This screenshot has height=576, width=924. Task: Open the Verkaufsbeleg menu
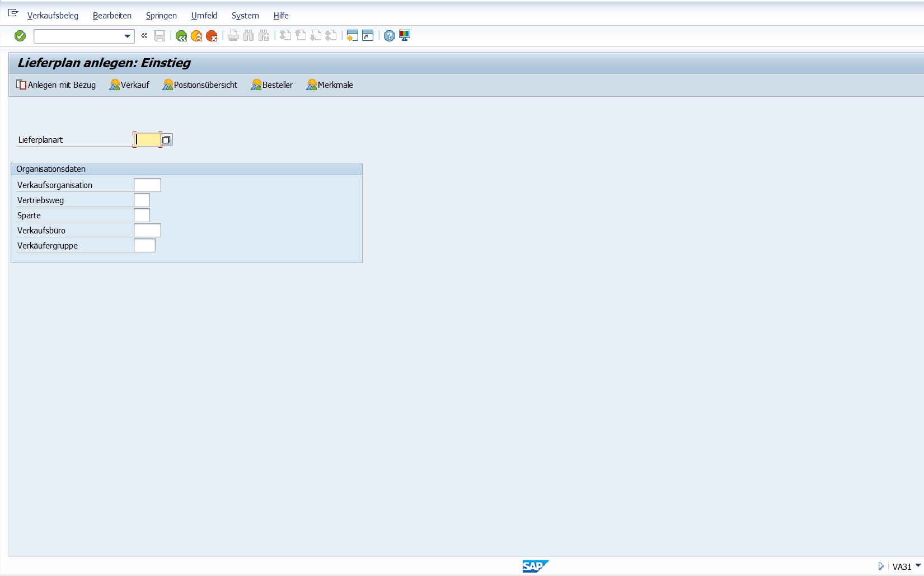[53, 16]
